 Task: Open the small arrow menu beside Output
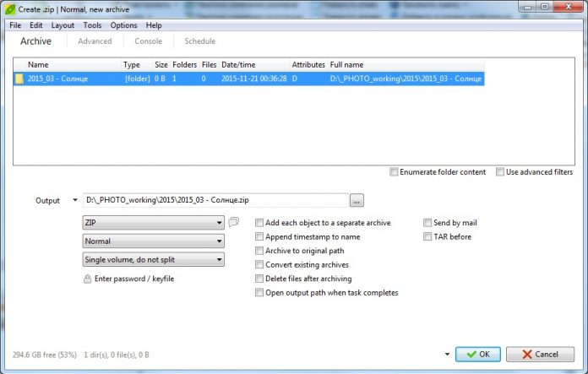(74, 201)
